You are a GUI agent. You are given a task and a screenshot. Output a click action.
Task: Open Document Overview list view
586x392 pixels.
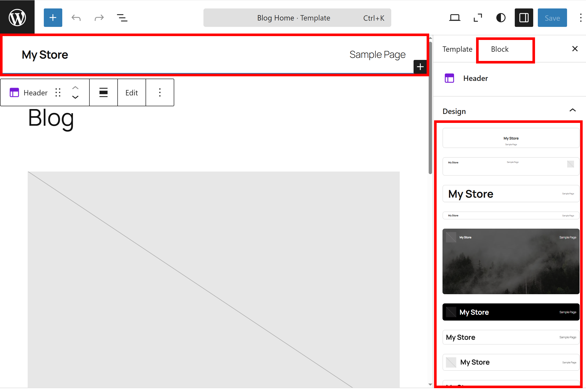[122, 18]
